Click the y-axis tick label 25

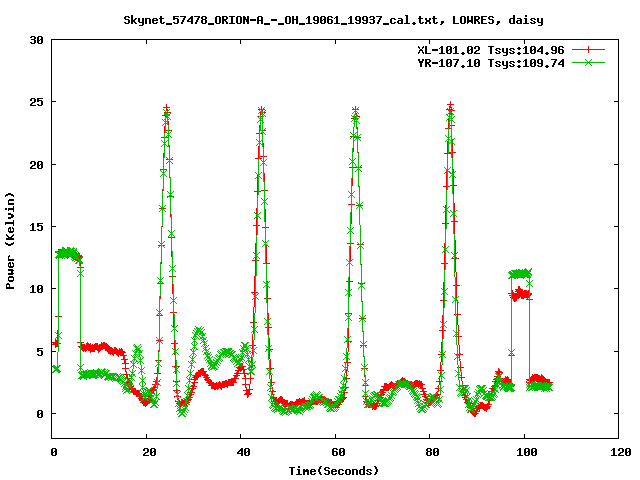[36, 102]
